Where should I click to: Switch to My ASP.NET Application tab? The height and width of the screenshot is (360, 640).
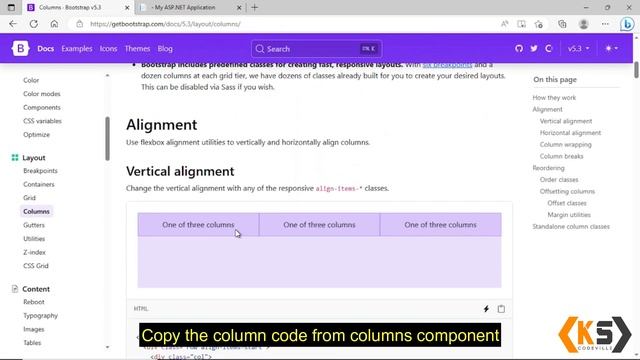coord(191,7)
